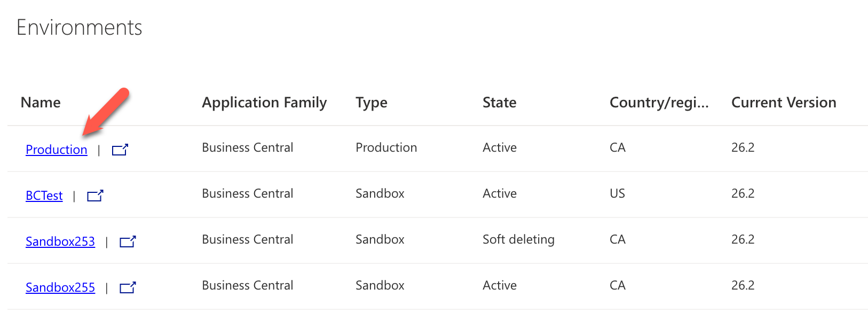Sort by Current Version column header
The height and width of the screenshot is (312, 868).
click(784, 103)
